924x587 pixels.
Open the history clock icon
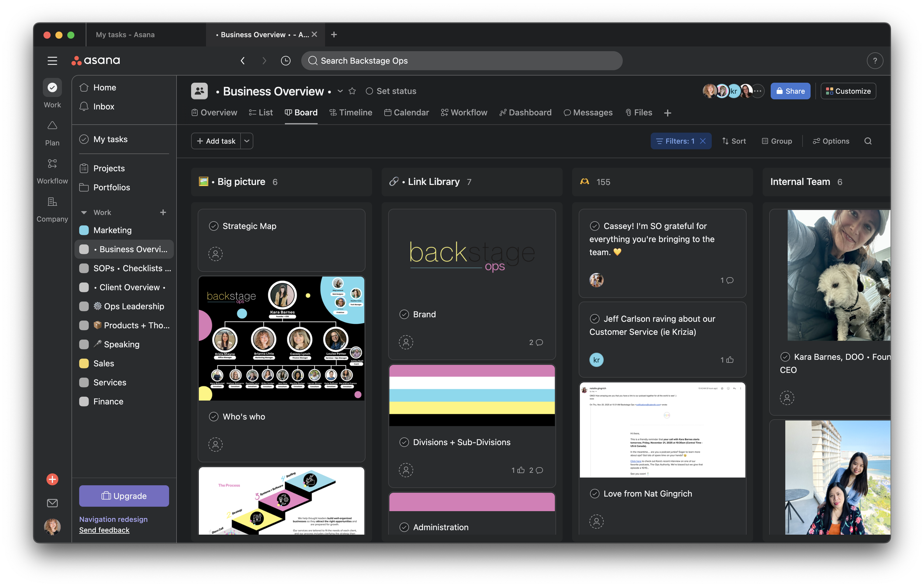(285, 61)
